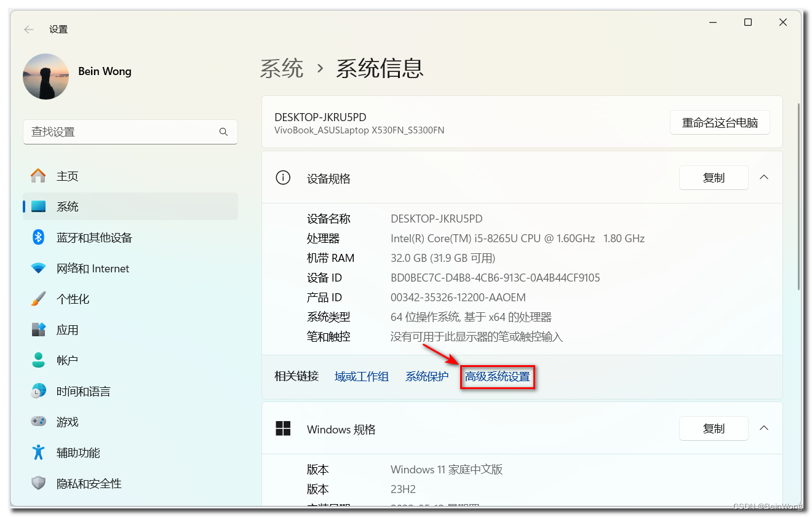This screenshot has width=812, height=517.
Task: Click the Windows 11 家庭中文版 value
Action: coord(447,470)
